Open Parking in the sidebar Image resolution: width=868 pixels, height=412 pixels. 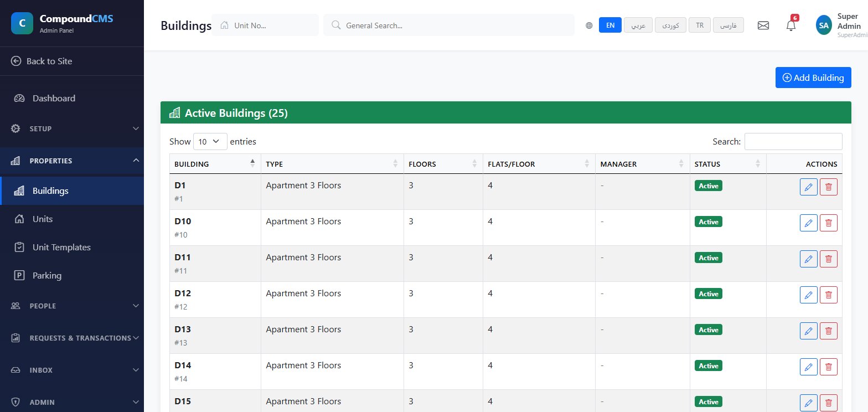click(x=72, y=276)
